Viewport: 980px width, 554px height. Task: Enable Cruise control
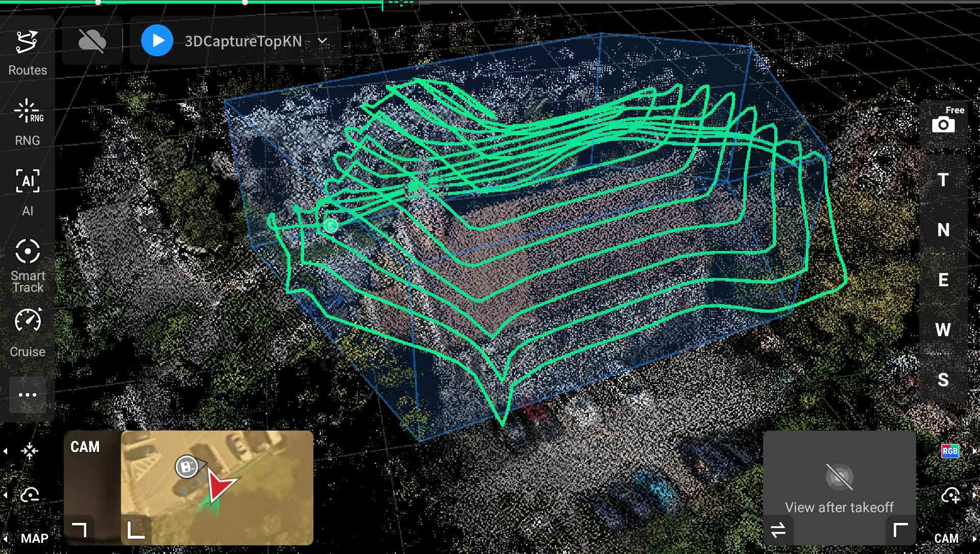(x=28, y=333)
